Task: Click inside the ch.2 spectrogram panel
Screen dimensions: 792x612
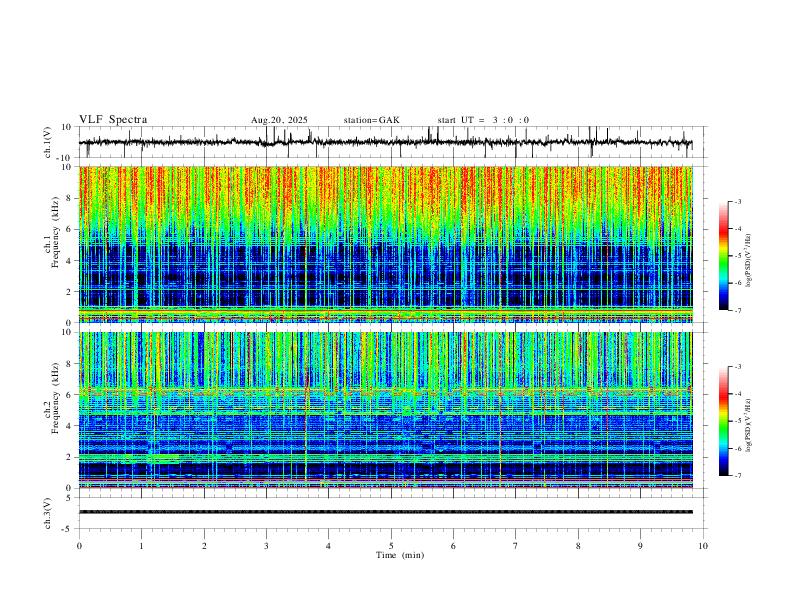Action: click(x=385, y=410)
